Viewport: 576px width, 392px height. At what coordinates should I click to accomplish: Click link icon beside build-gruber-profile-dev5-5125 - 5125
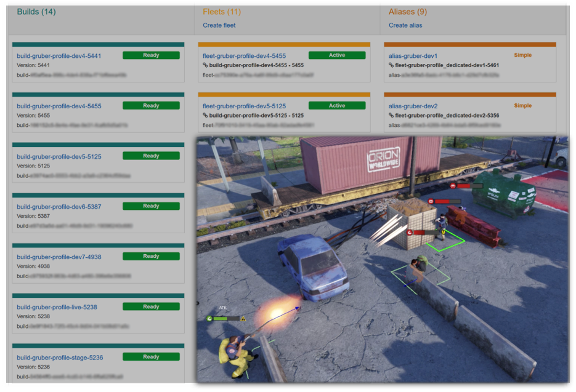[x=205, y=115]
